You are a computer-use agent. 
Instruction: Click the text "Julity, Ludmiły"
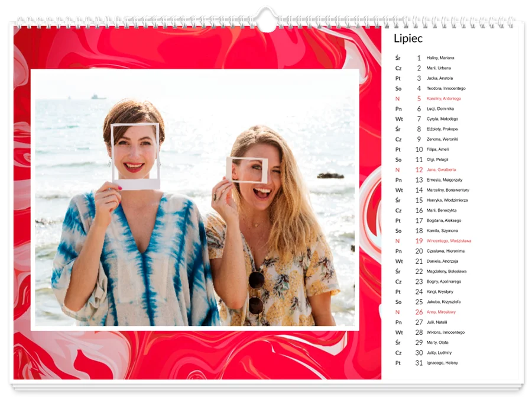pyautogui.click(x=439, y=353)
